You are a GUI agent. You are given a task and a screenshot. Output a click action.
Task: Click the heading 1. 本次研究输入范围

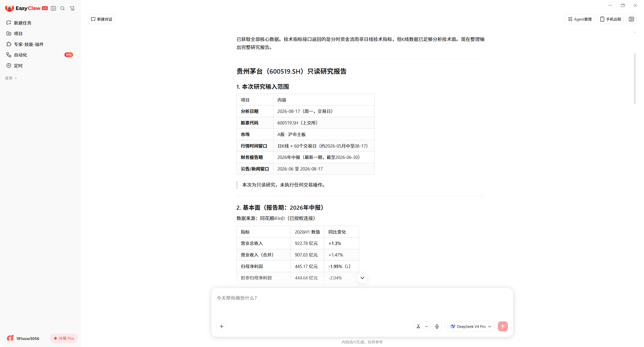[x=263, y=87]
